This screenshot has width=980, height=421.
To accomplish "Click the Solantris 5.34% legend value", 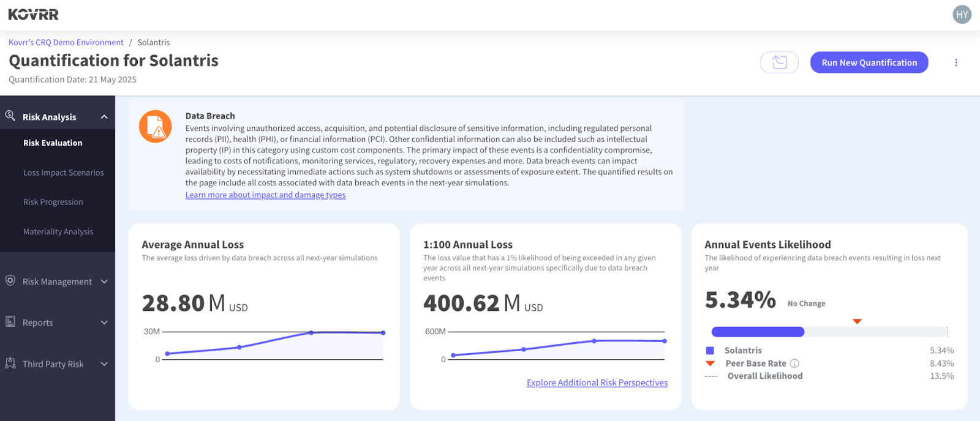I will [941, 351].
